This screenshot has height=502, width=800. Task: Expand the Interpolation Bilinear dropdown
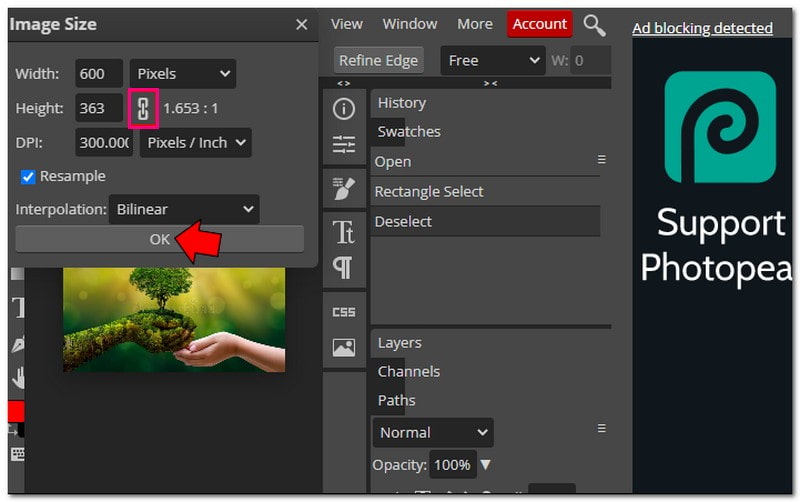tap(184, 210)
